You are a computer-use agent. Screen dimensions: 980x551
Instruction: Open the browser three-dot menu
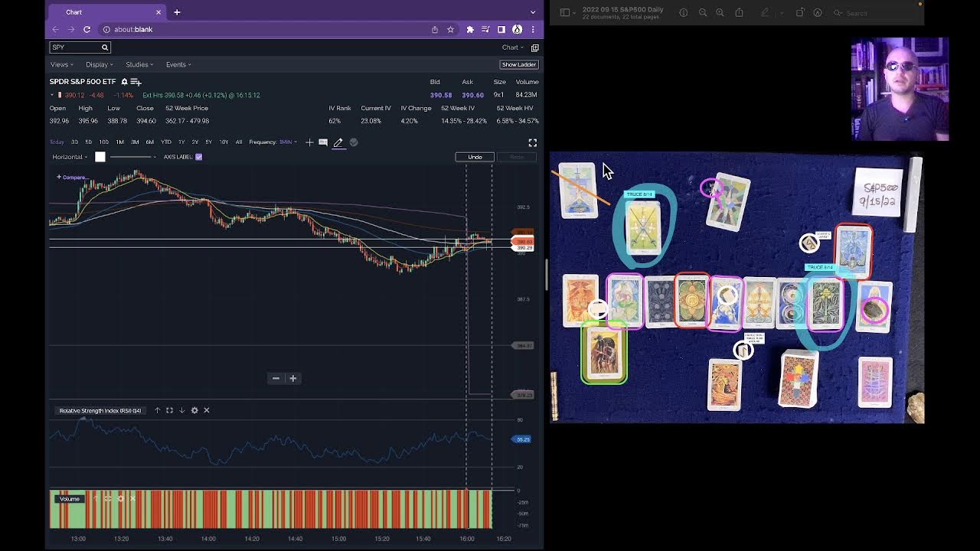pos(533,29)
